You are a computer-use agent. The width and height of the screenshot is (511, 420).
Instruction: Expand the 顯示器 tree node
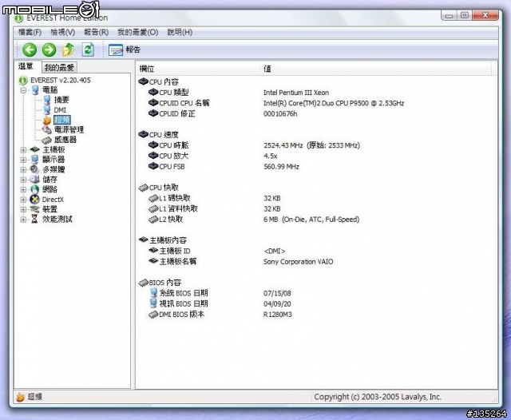[x=23, y=160]
